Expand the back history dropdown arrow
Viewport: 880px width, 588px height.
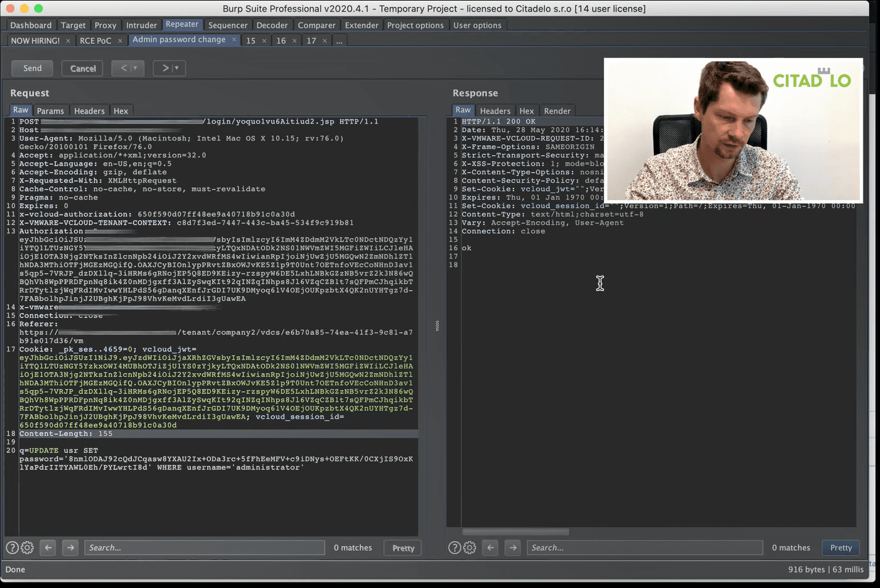[136, 68]
